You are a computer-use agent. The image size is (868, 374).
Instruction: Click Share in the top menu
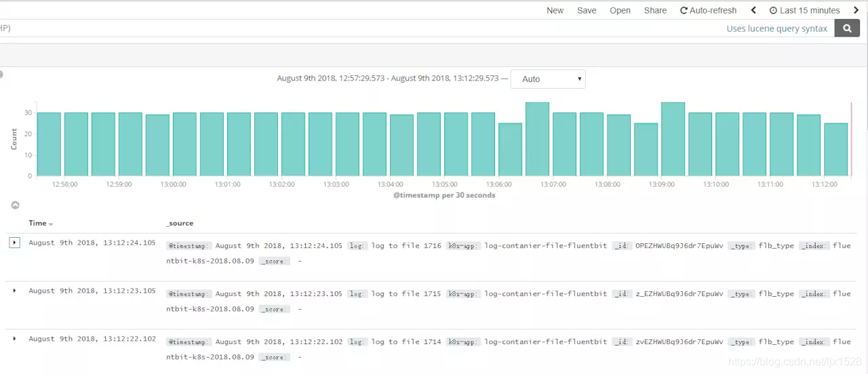tap(655, 10)
